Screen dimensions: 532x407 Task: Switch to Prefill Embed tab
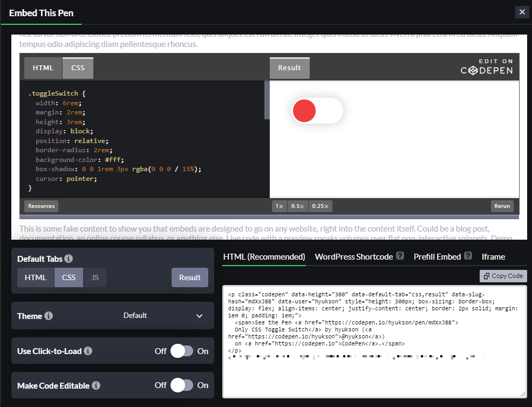(x=438, y=257)
